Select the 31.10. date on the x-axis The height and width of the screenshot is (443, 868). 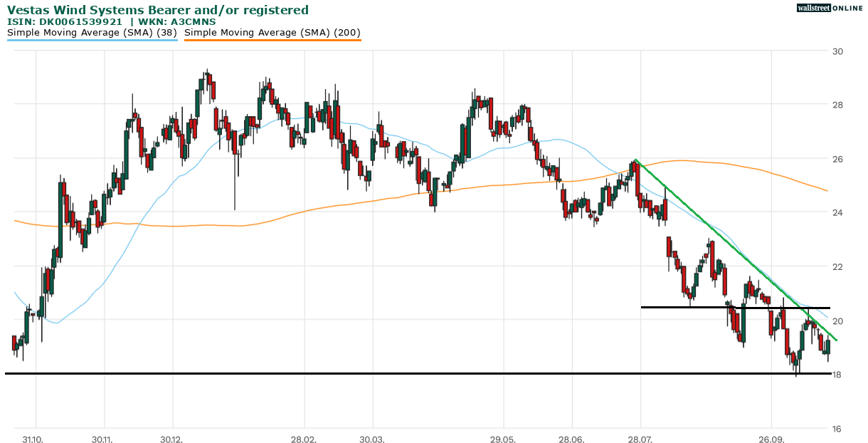click(x=32, y=439)
